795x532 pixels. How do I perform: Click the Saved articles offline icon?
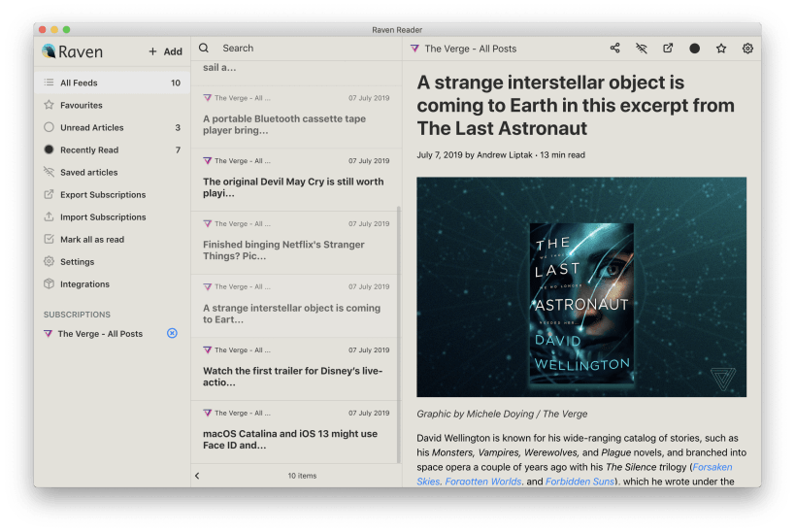tap(49, 172)
